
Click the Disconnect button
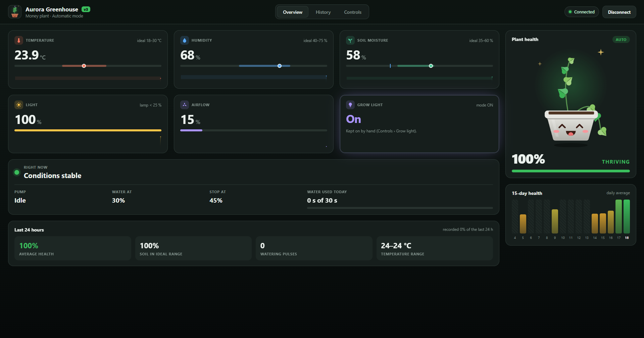point(619,12)
